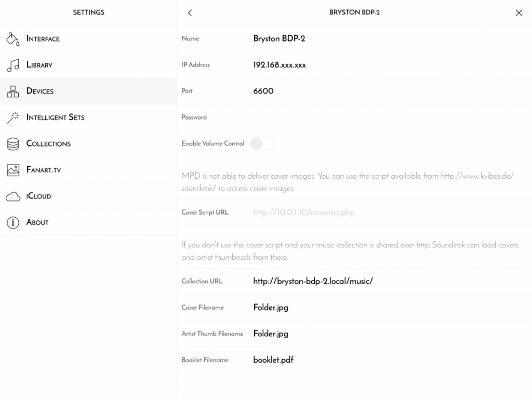
Task: Edit the Port field 6600
Action: pos(354,91)
